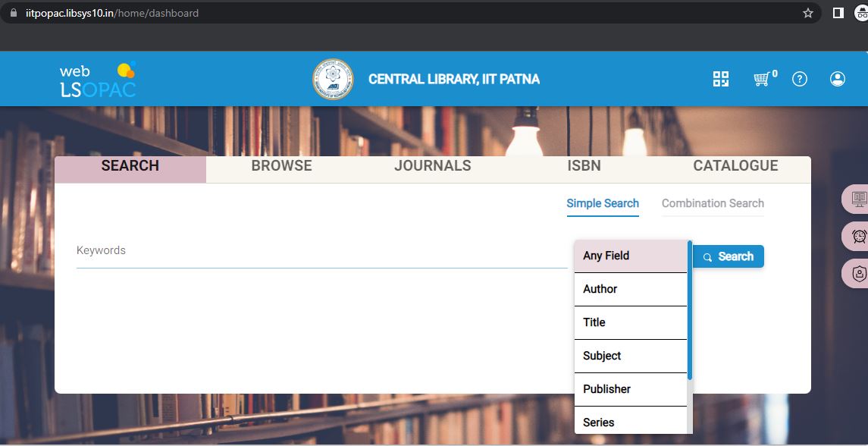Click the CENTRAL LIBRARY, IIT PATNA title
868x446 pixels.
(x=454, y=79)
